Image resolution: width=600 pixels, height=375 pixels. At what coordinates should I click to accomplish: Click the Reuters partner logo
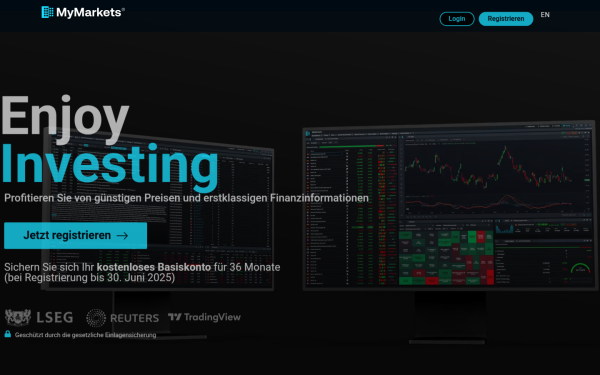point(122,318)
